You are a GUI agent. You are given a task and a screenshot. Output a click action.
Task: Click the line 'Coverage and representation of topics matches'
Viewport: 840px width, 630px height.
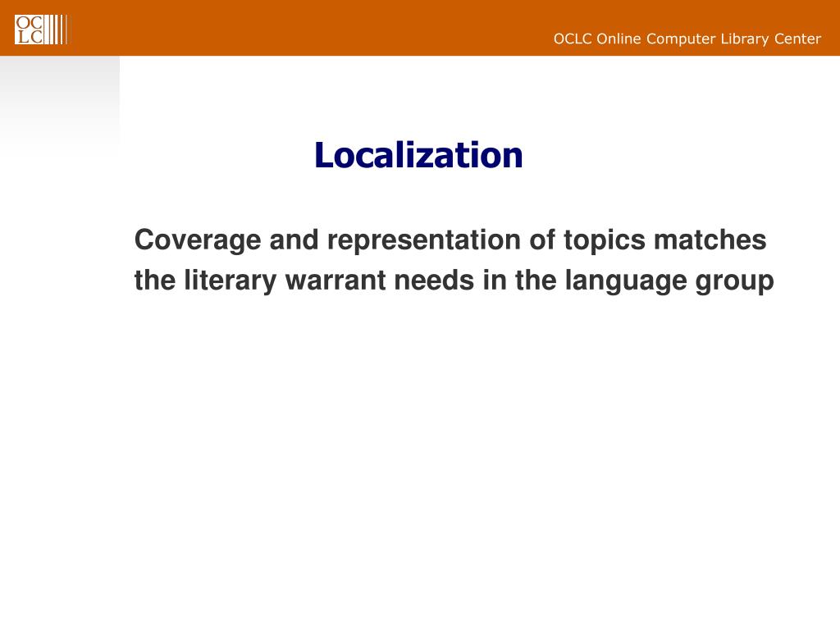[450, 240]
